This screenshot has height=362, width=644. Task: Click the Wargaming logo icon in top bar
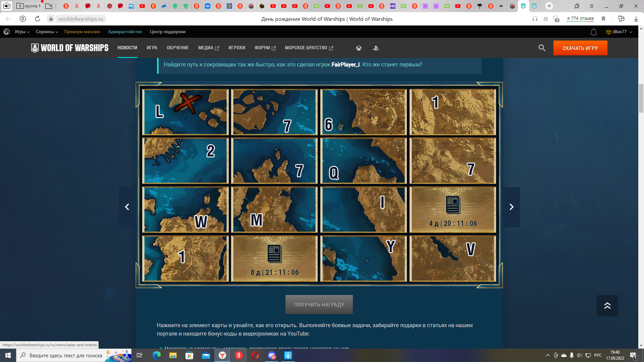pyautogui.click(x=6, y=32)
